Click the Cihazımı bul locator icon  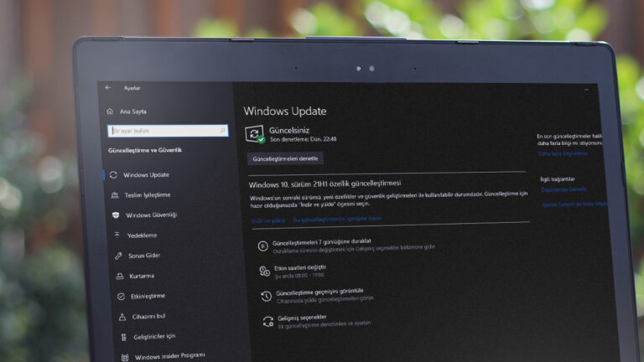122,317
